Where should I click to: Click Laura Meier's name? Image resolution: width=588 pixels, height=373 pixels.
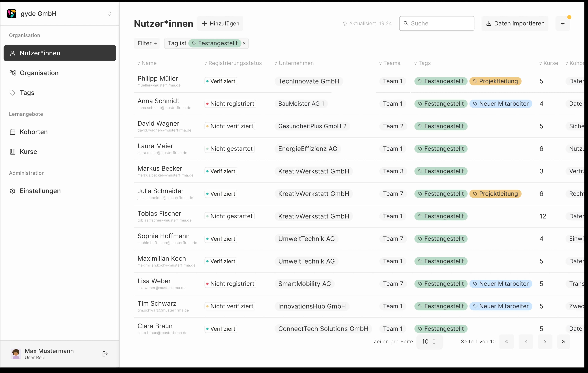(155, 146)
